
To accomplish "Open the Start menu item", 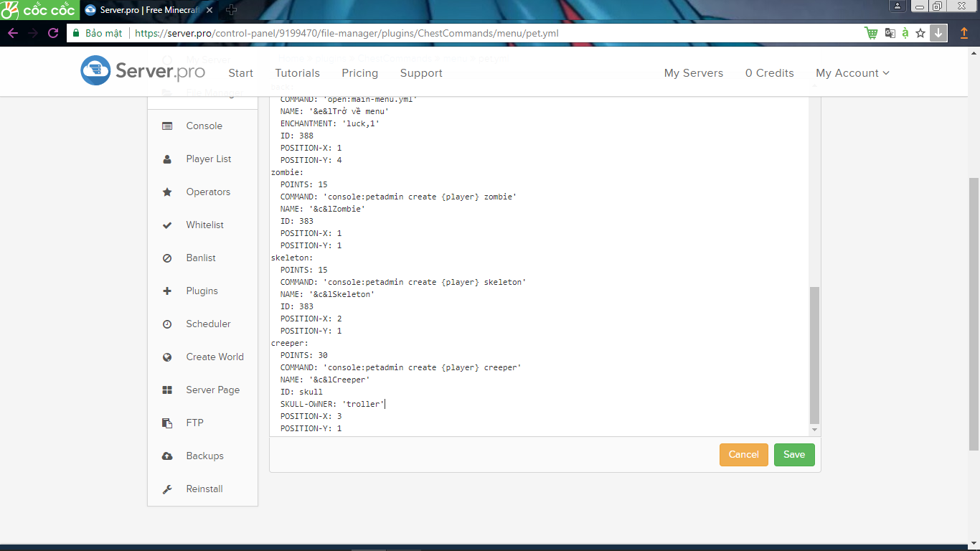I will point(240,73).
